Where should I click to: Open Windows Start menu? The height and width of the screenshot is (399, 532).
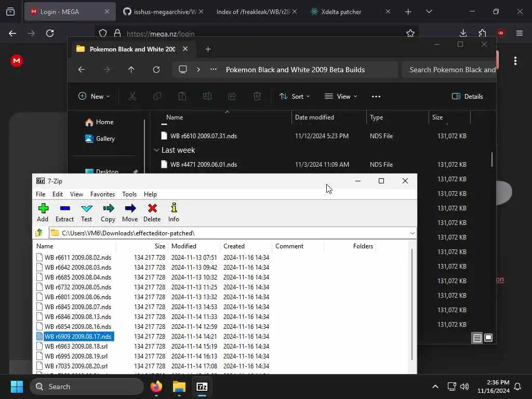17,387
